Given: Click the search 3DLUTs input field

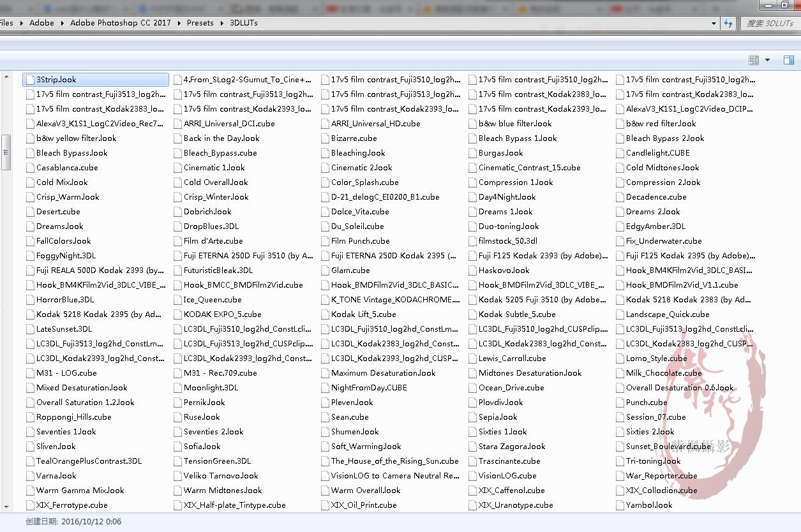Looking at the screenshot, I should coord(769,23).
